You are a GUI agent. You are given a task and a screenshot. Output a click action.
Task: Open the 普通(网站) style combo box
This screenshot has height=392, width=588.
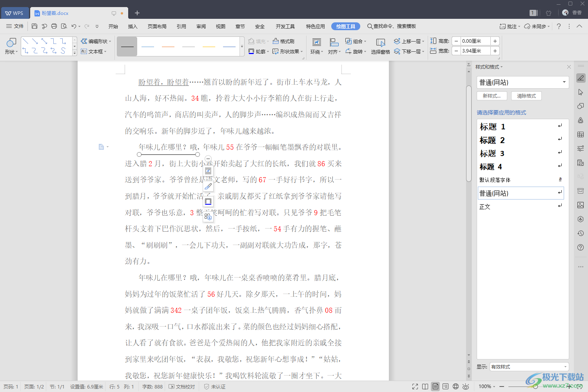coord(523,82)
